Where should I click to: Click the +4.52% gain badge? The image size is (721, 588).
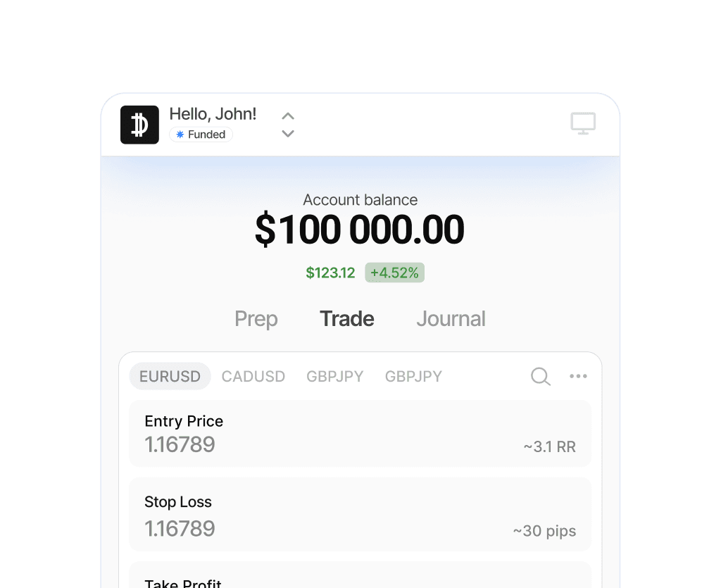394,273
